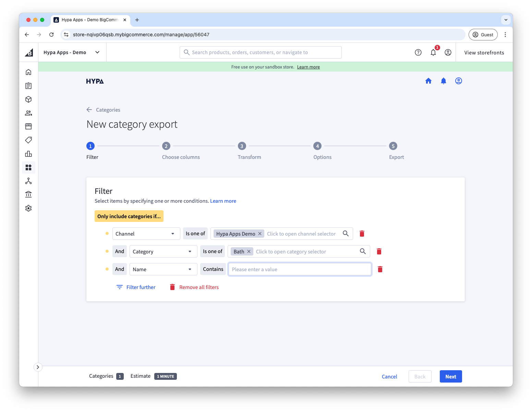Delete the Name filter using its trash icon

coord(380,269)
